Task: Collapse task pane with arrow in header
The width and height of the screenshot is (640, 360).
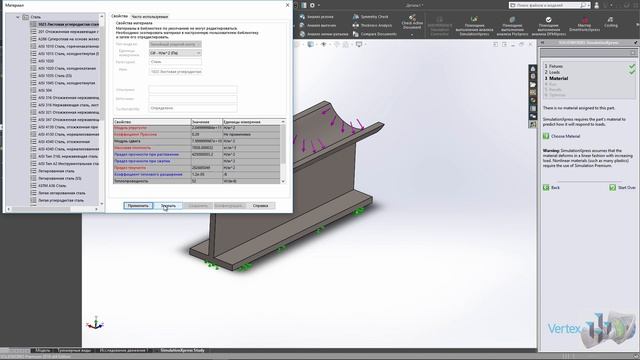Action: tap(542, 42)
